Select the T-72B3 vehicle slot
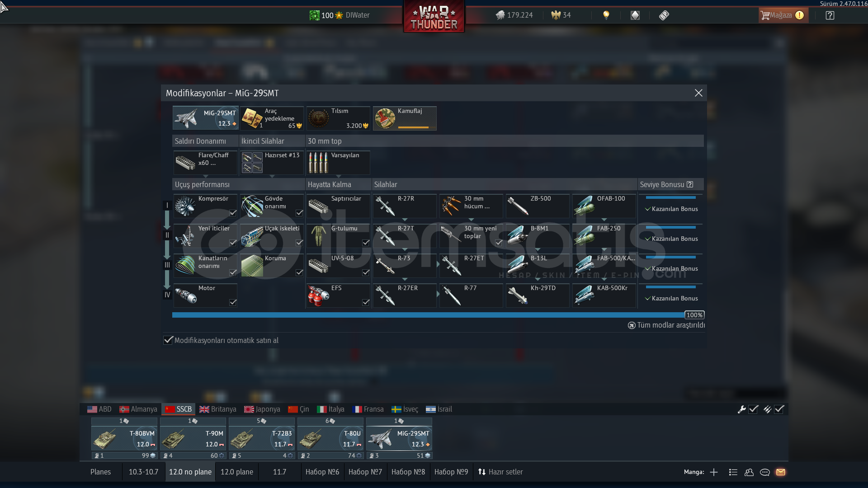The image size is (868, 488). [262, 439]
